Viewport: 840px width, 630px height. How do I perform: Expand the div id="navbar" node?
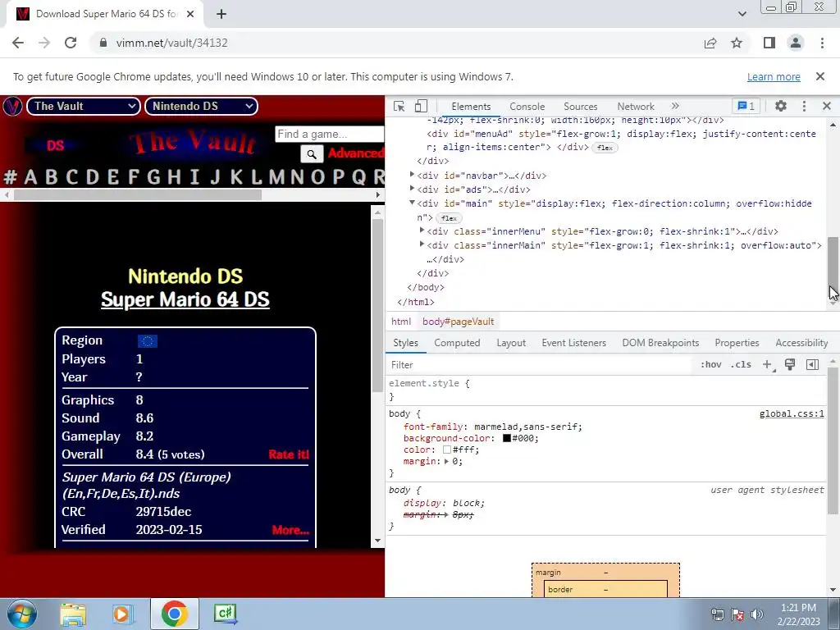click(x=412, y=175)
